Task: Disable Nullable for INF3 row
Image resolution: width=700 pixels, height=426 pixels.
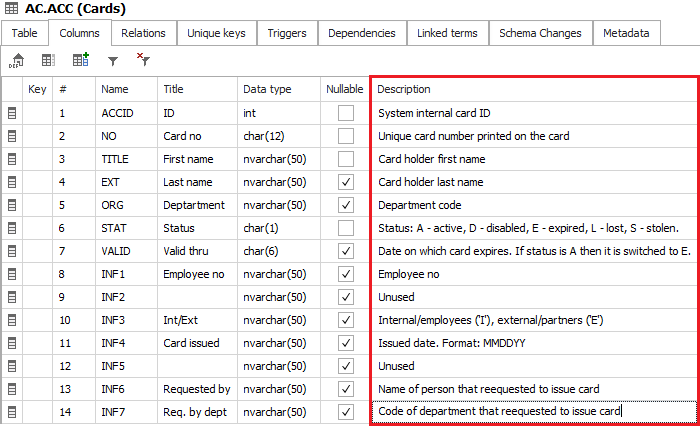Action: 346,320
